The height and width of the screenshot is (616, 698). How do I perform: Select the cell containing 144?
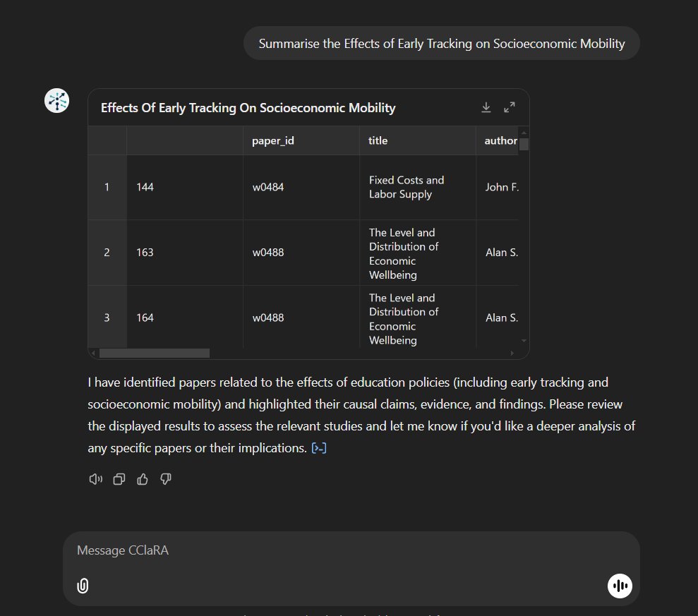coord(185,188)
